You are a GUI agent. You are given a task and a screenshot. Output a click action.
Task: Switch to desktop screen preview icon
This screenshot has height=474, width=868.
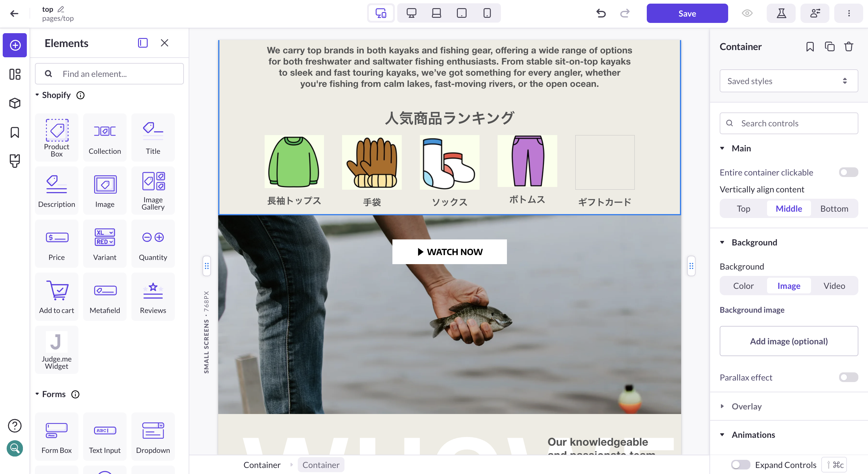(x=411, y=13)
